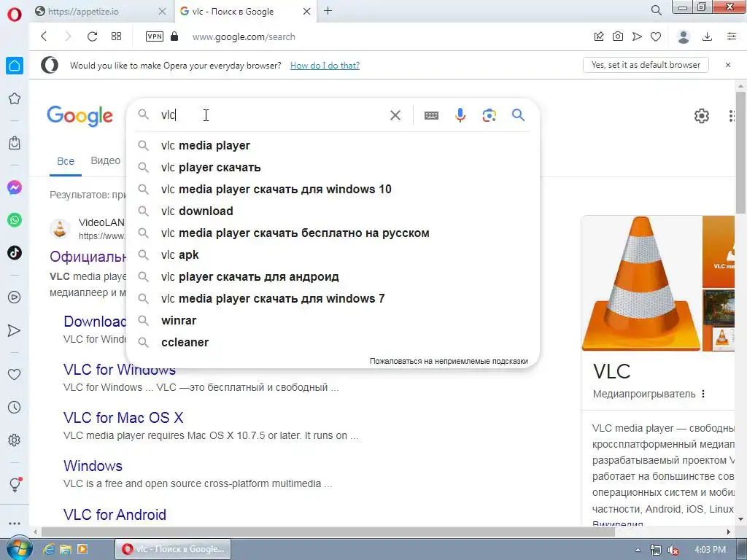Open sidebar history clock icon

15,407
